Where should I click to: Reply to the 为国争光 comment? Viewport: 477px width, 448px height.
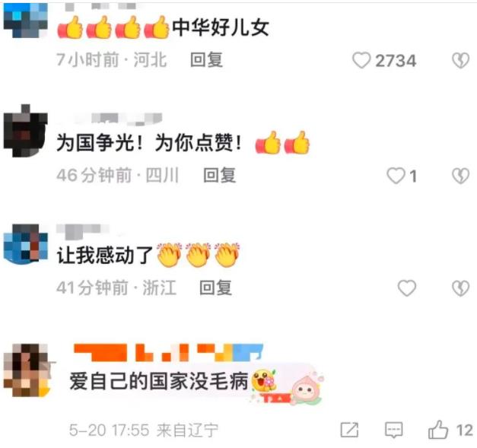coord(219,175)
